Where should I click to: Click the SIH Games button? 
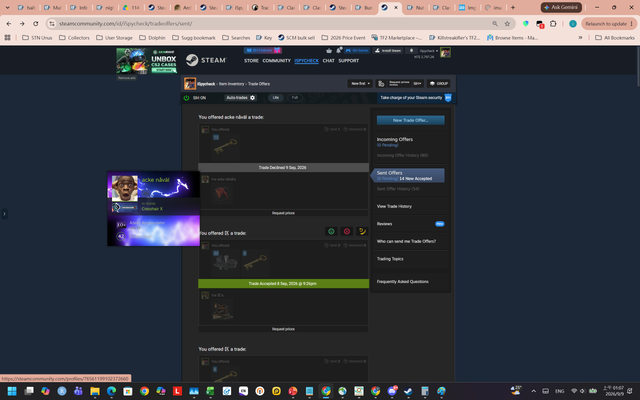point(357,51)
